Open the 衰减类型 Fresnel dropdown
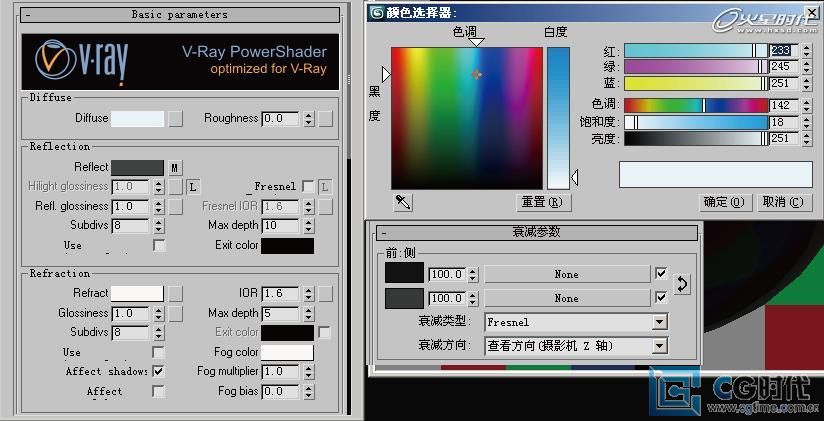The width and height of the screenshot is (824, 421). coord(660,322)
